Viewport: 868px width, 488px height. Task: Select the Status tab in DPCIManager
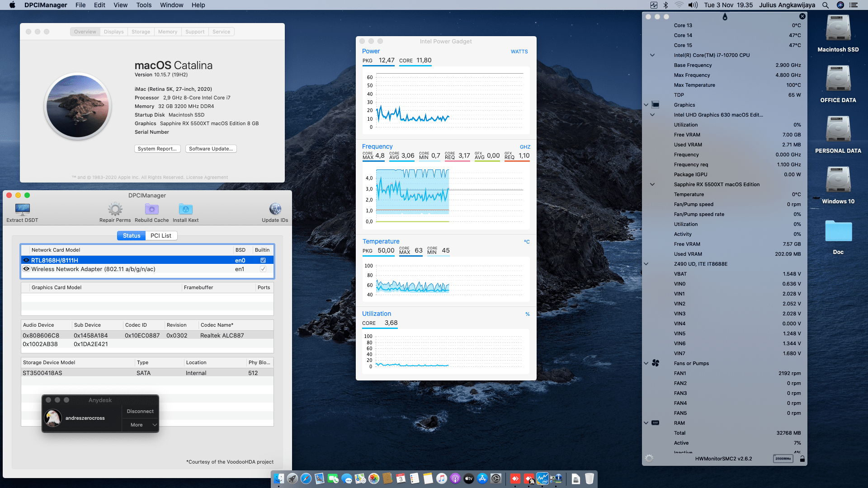pyautogui.click(x=132, y=235)
